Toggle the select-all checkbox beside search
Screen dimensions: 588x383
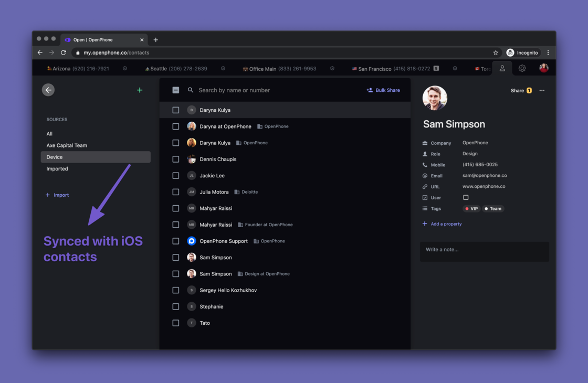pos(175,90)
